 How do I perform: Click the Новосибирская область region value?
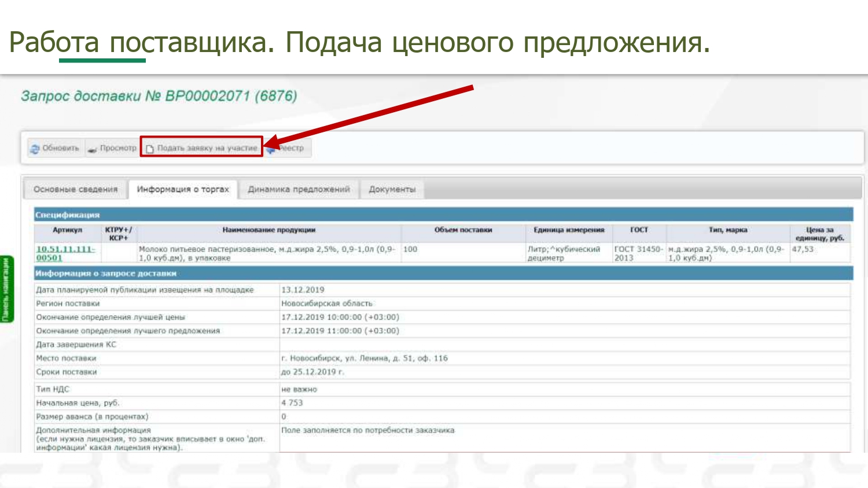tap(326, 304)
